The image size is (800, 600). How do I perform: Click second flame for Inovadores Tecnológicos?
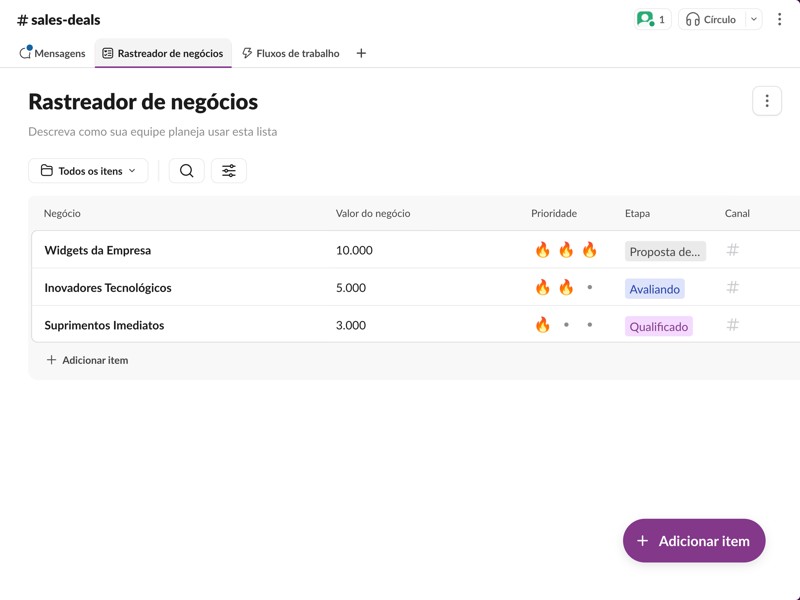(566, 287)
